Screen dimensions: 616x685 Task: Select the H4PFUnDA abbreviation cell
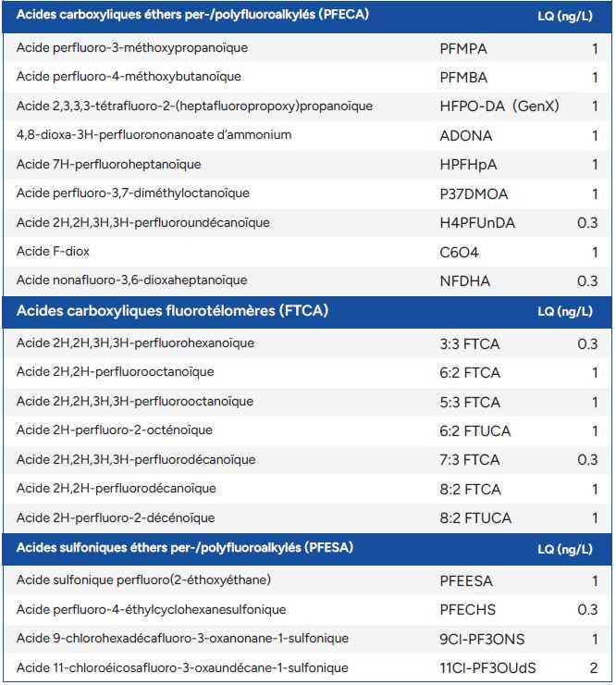[x=477, y=223]
